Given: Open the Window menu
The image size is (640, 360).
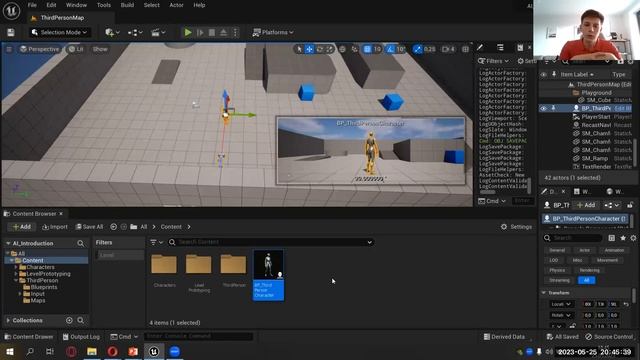Looking at the screenshot, I should [x=76, y=5].
